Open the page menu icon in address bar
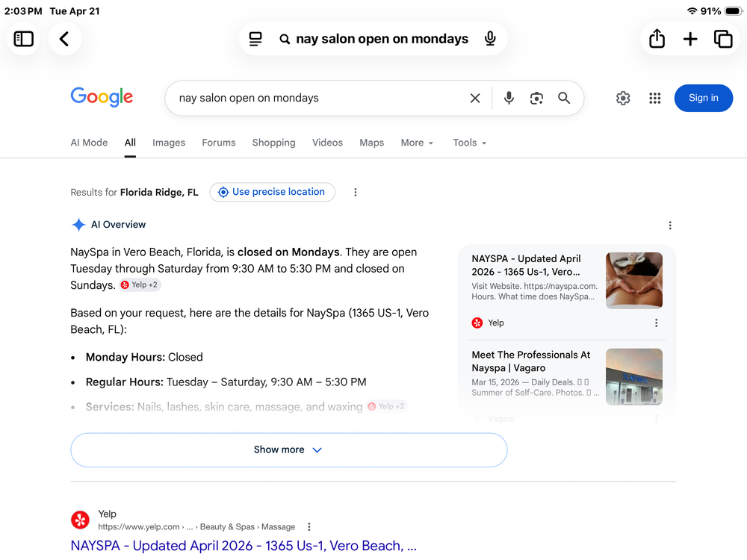 255,39
